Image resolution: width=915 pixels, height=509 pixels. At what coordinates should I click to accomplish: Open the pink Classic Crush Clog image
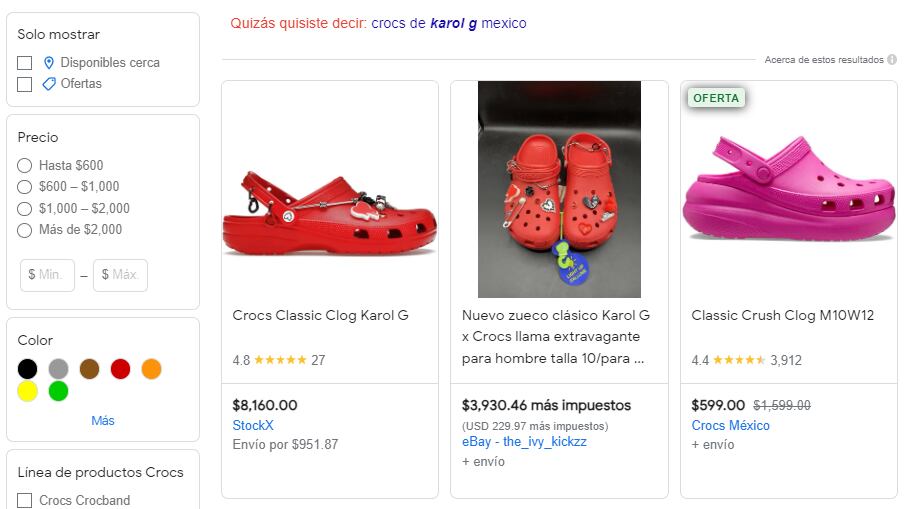[x=788, y=190]
